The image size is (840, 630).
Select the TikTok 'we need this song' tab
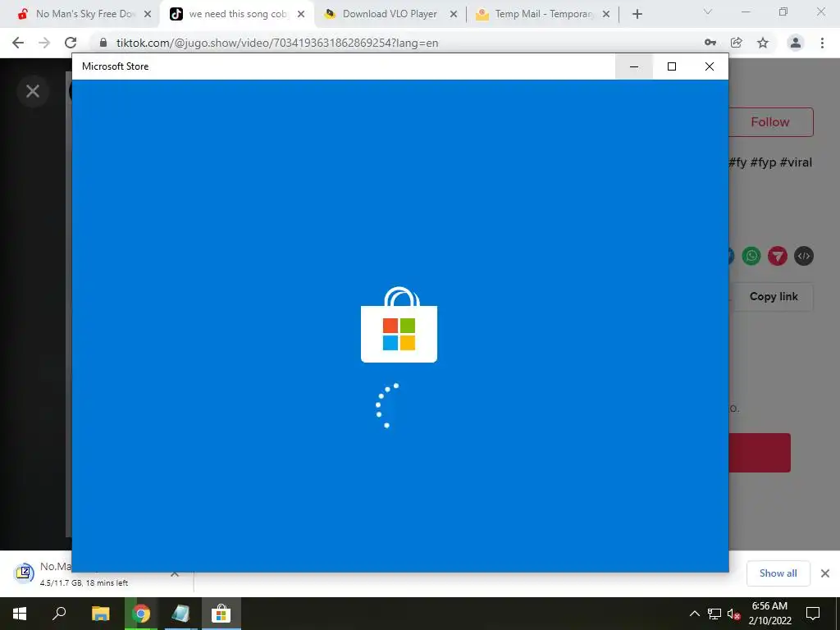coord(235,14)
